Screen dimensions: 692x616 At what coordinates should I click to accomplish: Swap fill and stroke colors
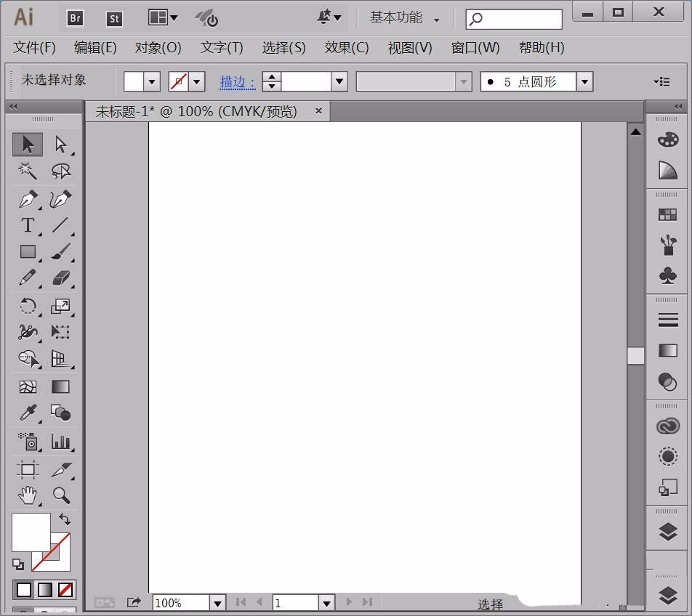tap(65, 519)
